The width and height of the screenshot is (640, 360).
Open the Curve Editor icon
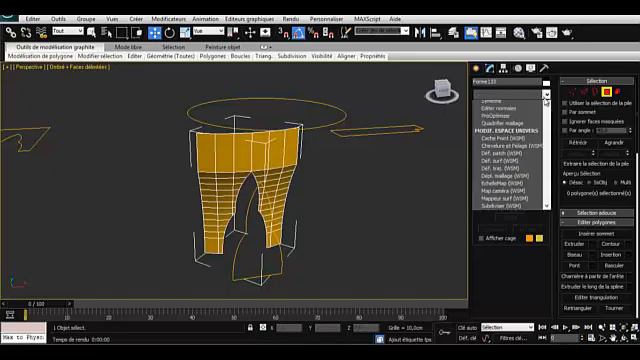(x=486, y=32)
